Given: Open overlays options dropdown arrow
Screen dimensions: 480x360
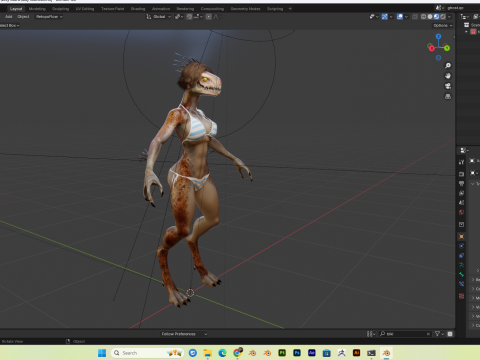Looking at the screenshot, I should (406, 17).
